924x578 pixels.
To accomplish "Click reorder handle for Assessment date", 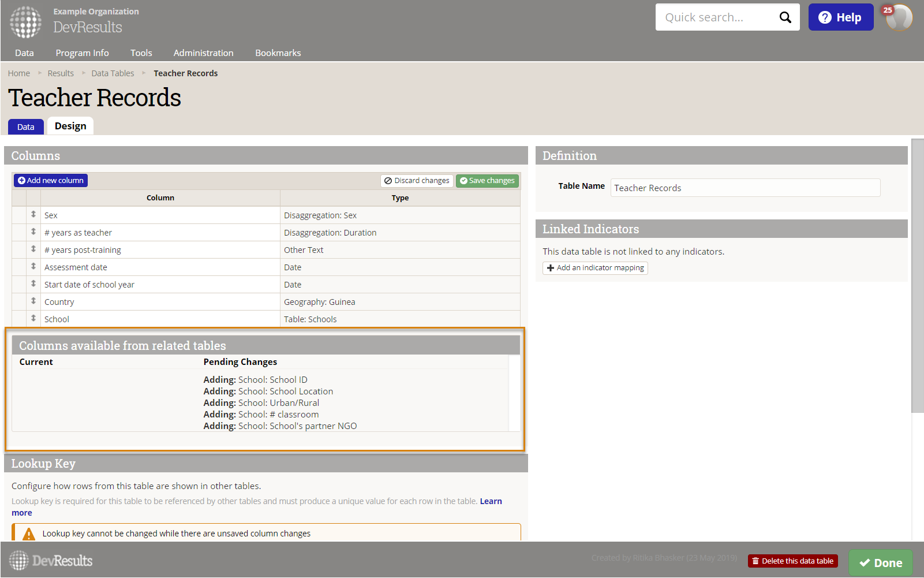I will tap(33, 267).
